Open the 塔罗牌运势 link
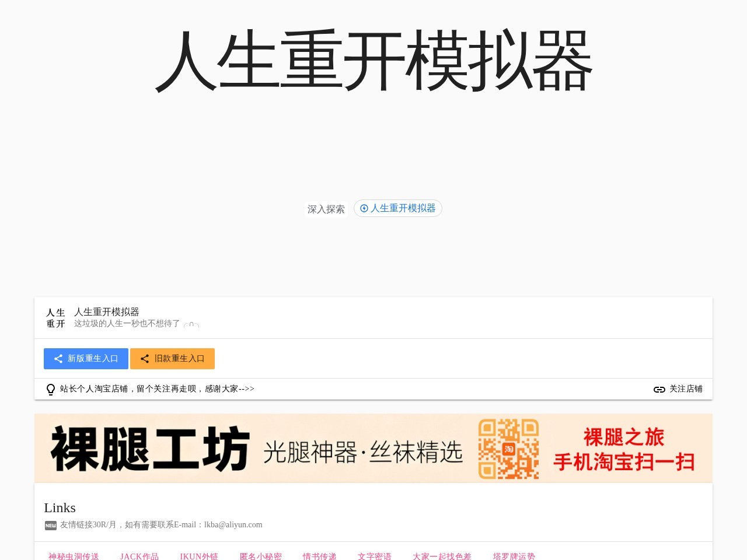Viewport: 747px width, 560px height. click(513, 556)
